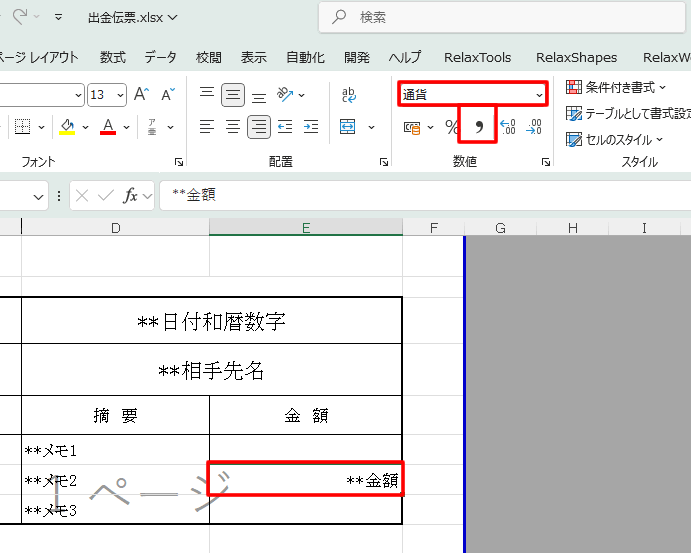Click insert function fx icon
This screenshot has height=553, width=691.
(x=130, y=195)
